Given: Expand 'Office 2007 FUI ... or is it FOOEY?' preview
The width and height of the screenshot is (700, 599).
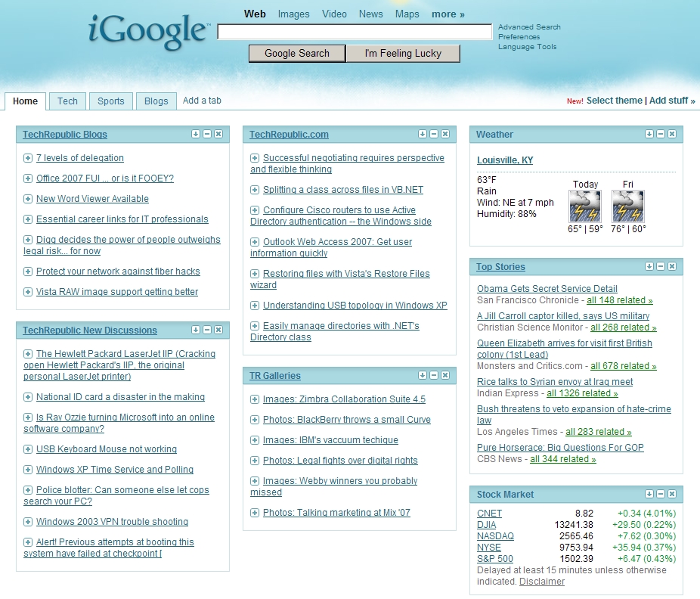Looking at the screenshot, I should click(28, 178).
